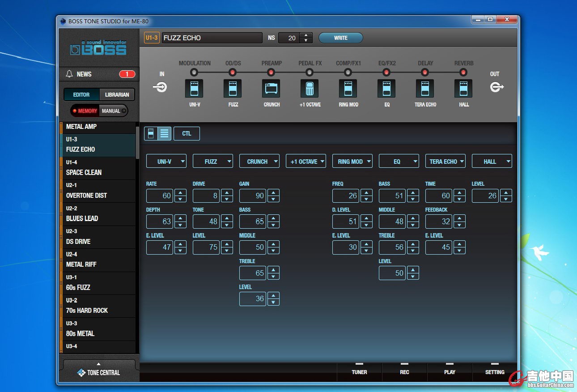Switch to MANUAL mode
This screenshot has width=577, height=392.
[x=114, y=111]
